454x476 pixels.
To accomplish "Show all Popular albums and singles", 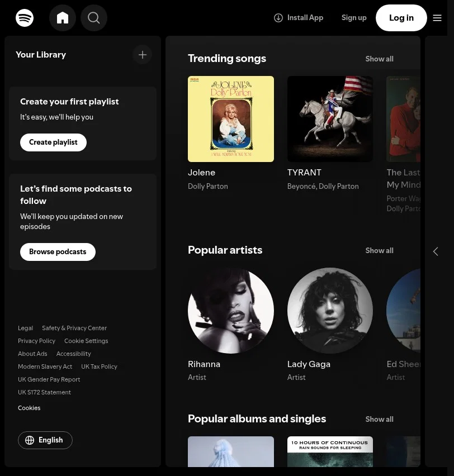I will pyautogui.click(x=379, y=419).
